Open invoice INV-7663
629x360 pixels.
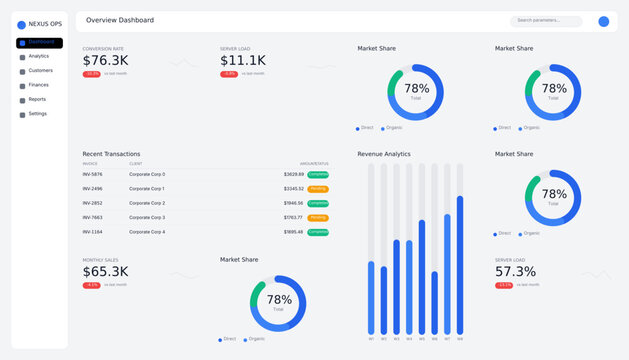click(x=92, y=218)
